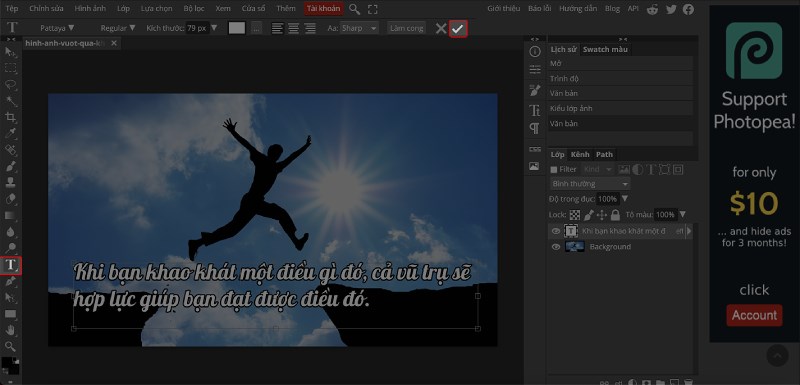
Task: Select the Clone Stamp tool
Action: pos(10,183)
